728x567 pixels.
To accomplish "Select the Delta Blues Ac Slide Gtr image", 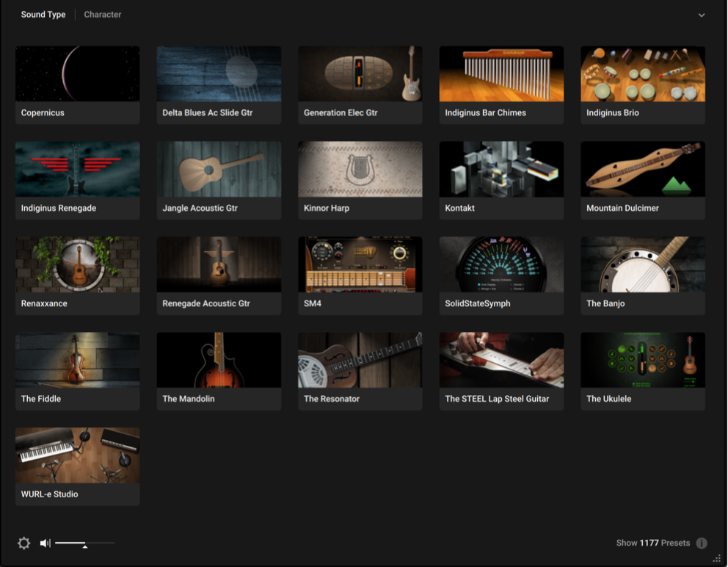I will pos(219,73).
